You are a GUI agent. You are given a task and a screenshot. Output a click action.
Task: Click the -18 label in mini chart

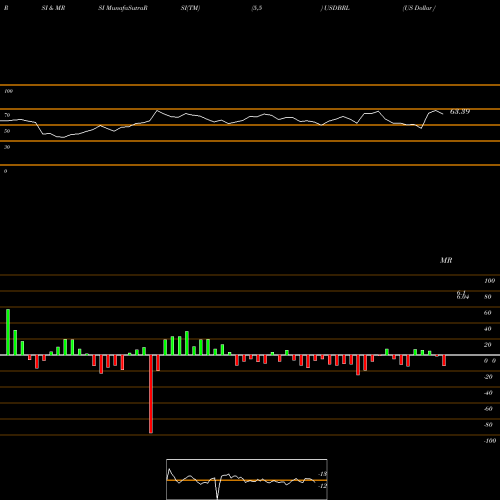[323, 474]
